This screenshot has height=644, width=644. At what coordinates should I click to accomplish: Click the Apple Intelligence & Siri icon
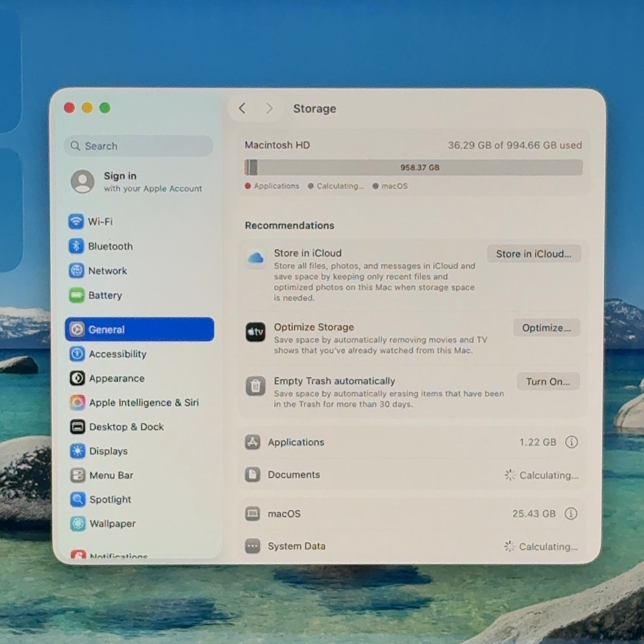(x=78, y=402)
